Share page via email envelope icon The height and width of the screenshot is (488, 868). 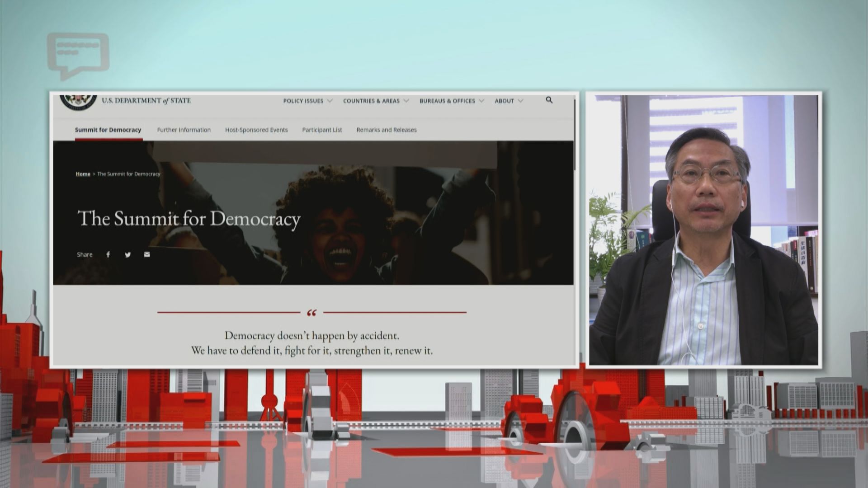pyautogui.click(x=147, y=254)
